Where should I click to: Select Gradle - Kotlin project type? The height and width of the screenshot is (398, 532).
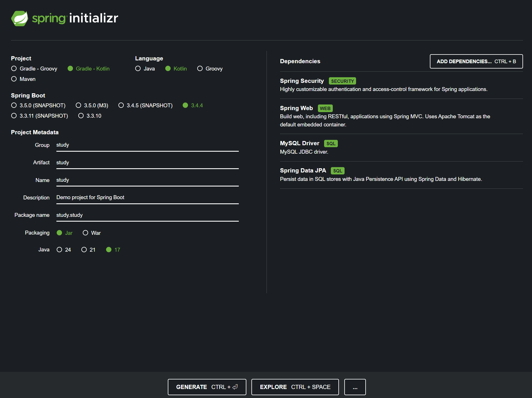pyautogui.click(x=89, y=69)
